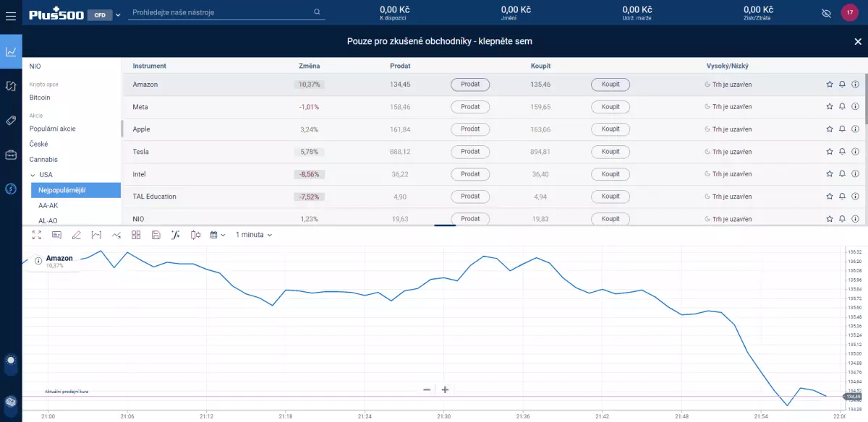Viewport: 868px width, 422px height.
Task: Open the chart comments/news icon
Action: click(56, 235)
